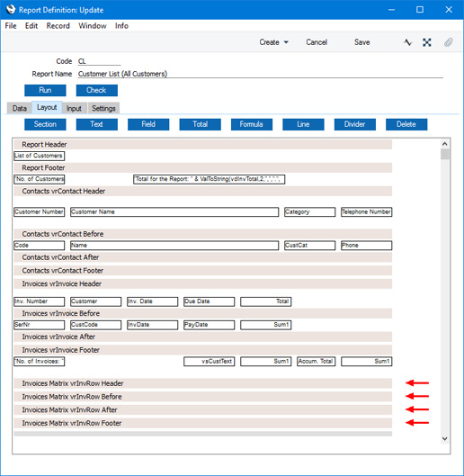Click the Report Name input field
Image resolution: width=464 pixels, height=476 pixels.
pos(261,74)
